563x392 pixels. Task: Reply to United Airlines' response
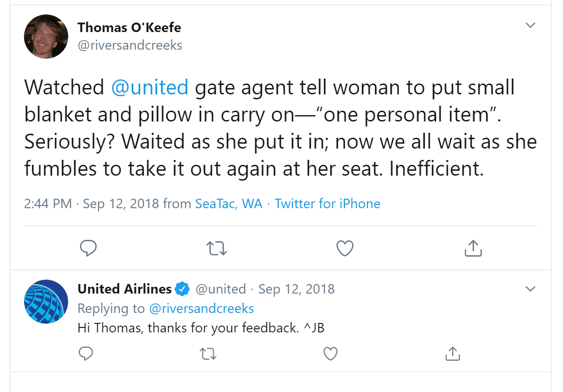86,354
